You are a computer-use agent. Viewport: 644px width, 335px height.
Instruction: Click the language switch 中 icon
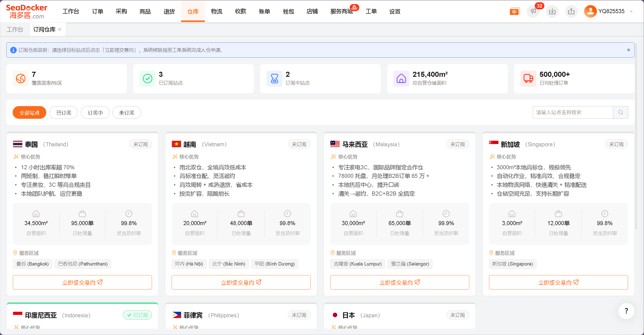tap(514, 12)
